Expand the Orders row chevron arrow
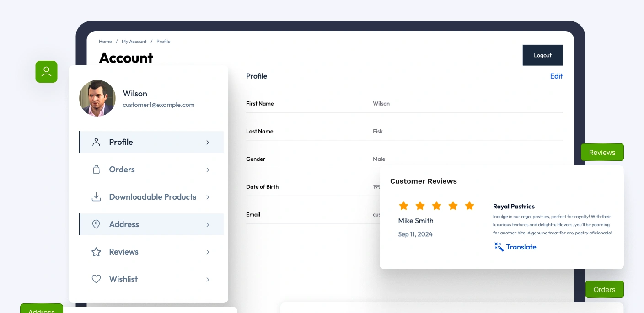Image resolution: width=644 pixels, height=313 pixels. (208, 170)
